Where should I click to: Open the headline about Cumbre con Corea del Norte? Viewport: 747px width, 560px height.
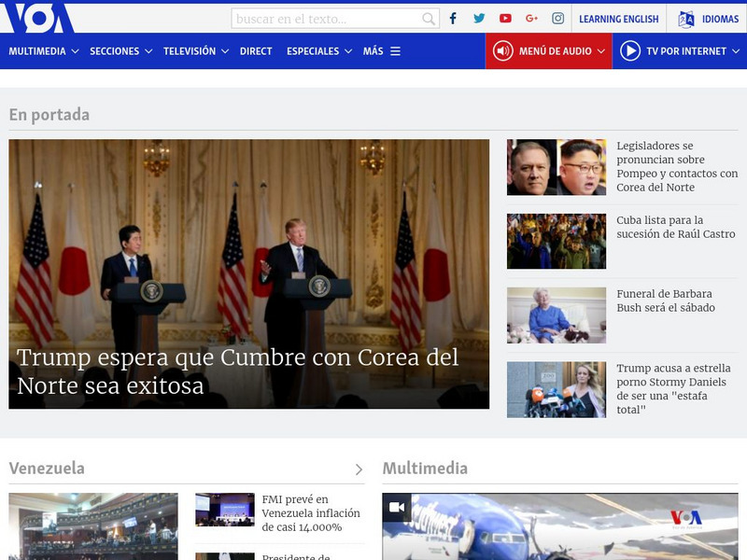click(236, 371)
